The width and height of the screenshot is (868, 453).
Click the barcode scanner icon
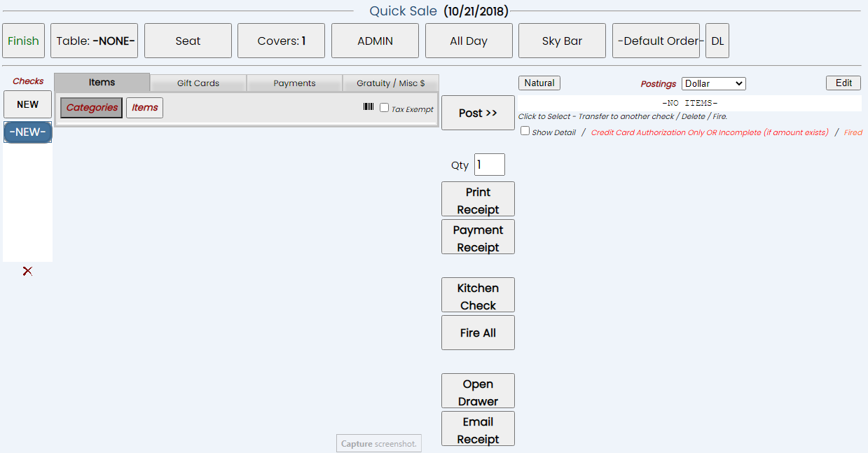click(368, 107)
